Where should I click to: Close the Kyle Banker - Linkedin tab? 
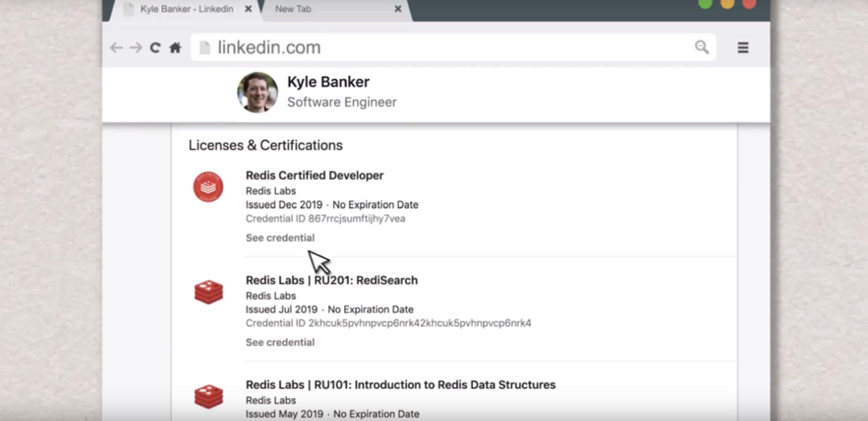248,9
